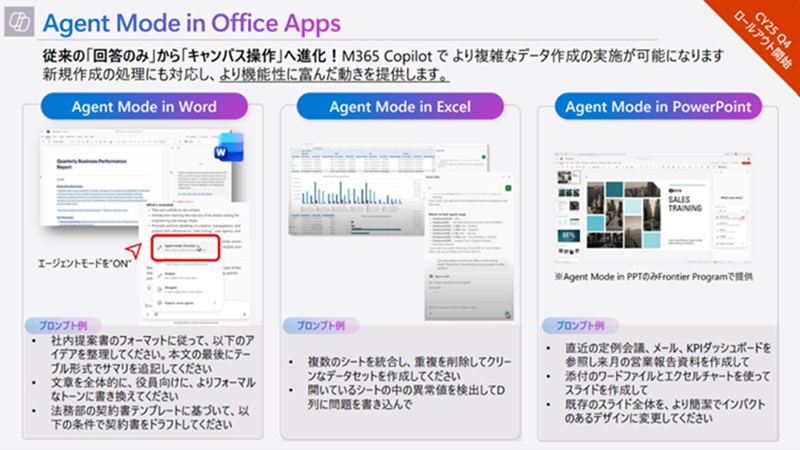Viewport: 800px width, 450px height.
Task: Click the send icon in the Excel chat pane
Action: click(508, 313)
